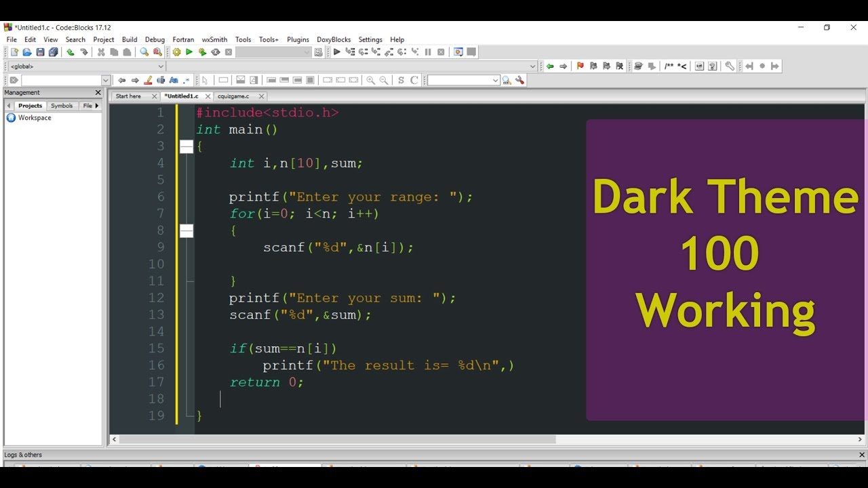Screen dimensions: 868x488
Task: Close the Logs & others panel
Action: pyautogui.click(x=862, y=455)
